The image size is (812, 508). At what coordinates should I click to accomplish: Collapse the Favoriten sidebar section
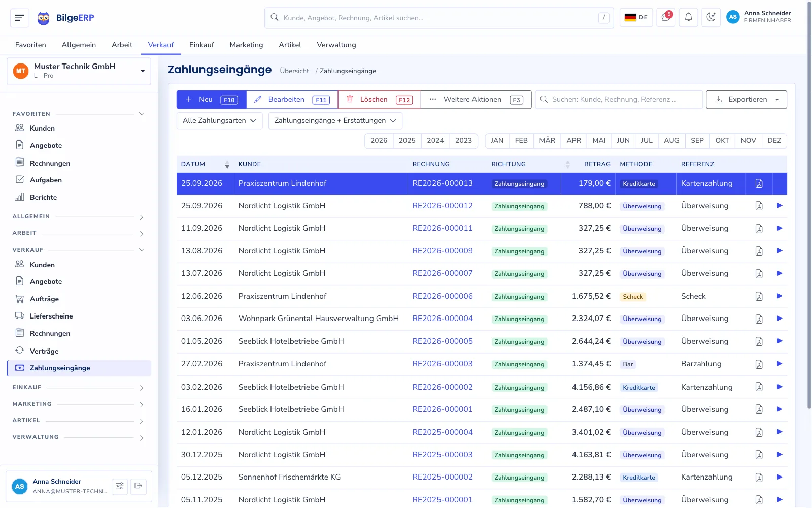(x=142, y=114)
